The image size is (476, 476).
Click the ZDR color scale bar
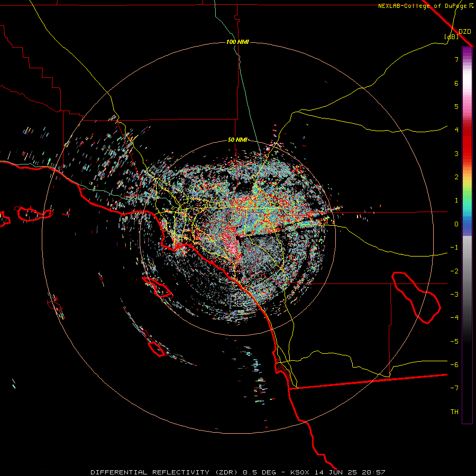click(467, 235)
